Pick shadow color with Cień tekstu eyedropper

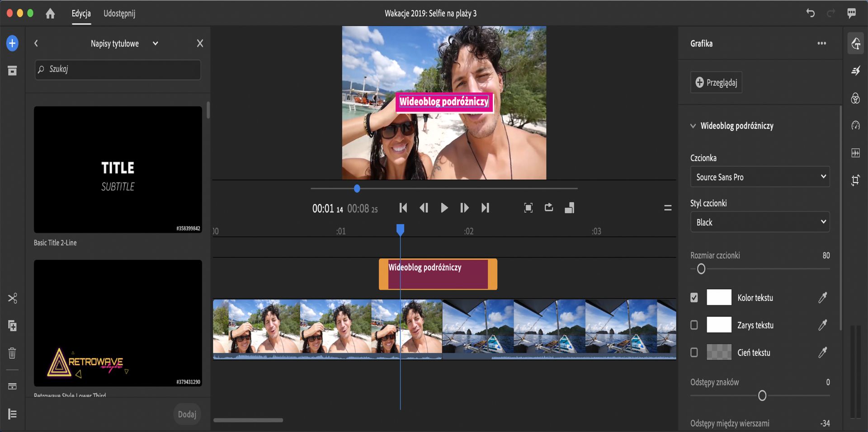click(823, 352)
